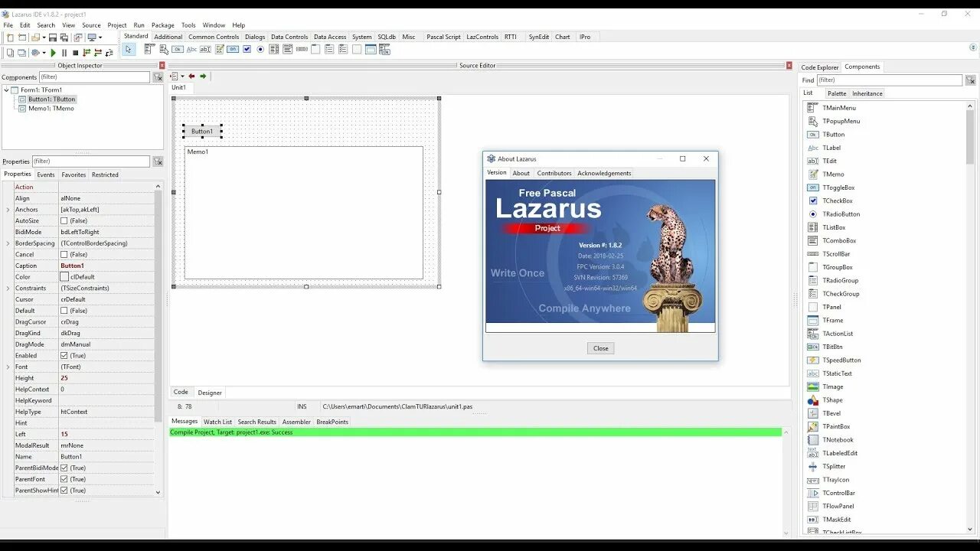Screen dimensions: 980x551
Task: Pick the TLabel Abc component in palette toolbar
Action: [x=192, y=49]
